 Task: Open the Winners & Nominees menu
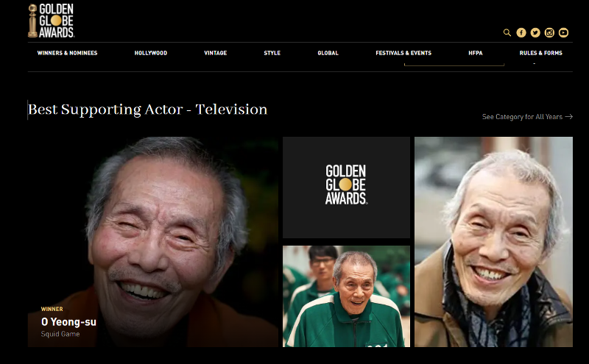(67, 53)
